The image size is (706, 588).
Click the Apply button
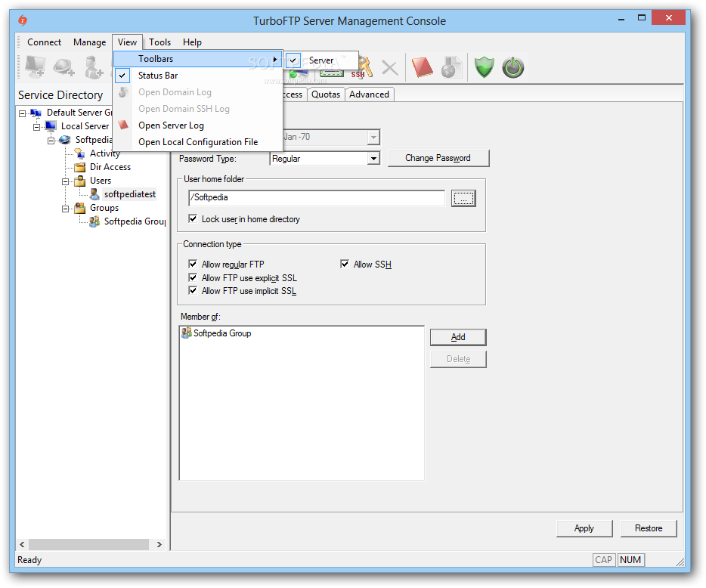point(584,528)
